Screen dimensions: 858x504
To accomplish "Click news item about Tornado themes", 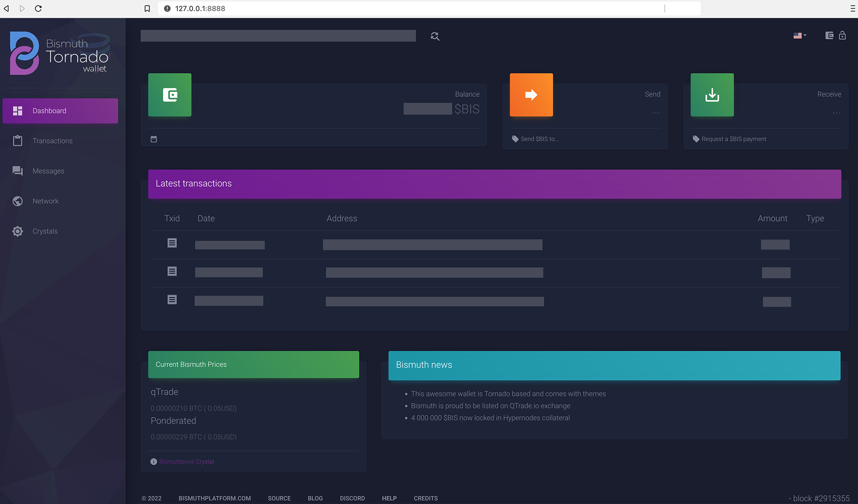I will click(x=508, y=394).
